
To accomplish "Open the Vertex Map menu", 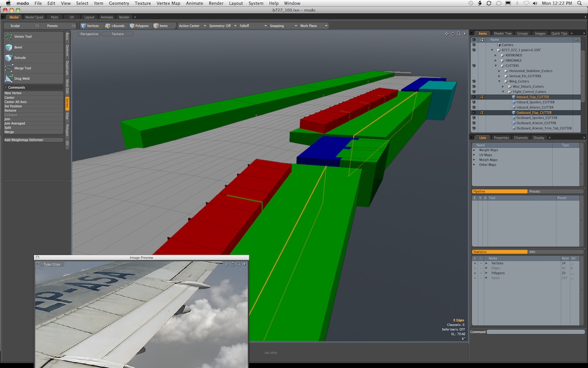I will coord(169,3).
